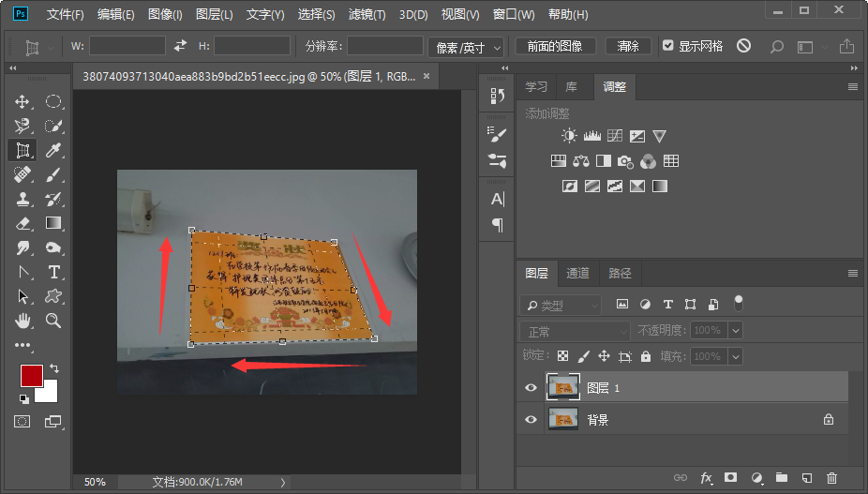
Task: Select the Perspective Crop tool
Action: click(x=22, y=150)
